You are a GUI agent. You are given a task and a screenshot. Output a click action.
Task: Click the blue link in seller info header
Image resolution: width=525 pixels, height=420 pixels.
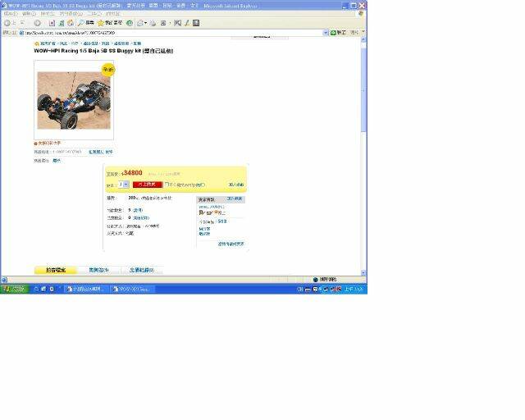coord(235,199)
